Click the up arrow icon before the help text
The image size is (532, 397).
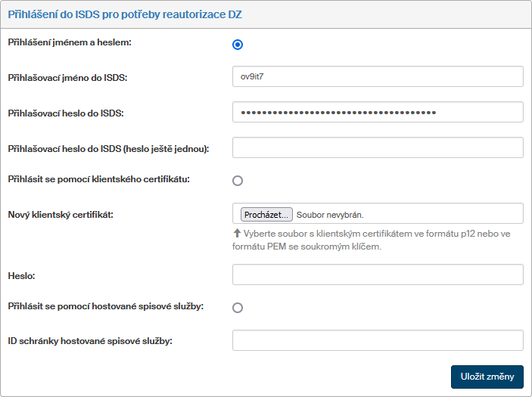click(237, 234)
